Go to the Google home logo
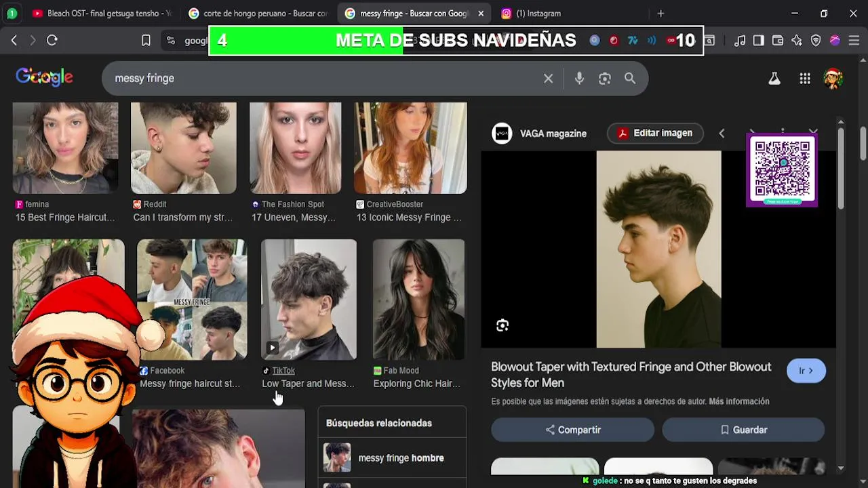868x488 pixels. (44, 77)
